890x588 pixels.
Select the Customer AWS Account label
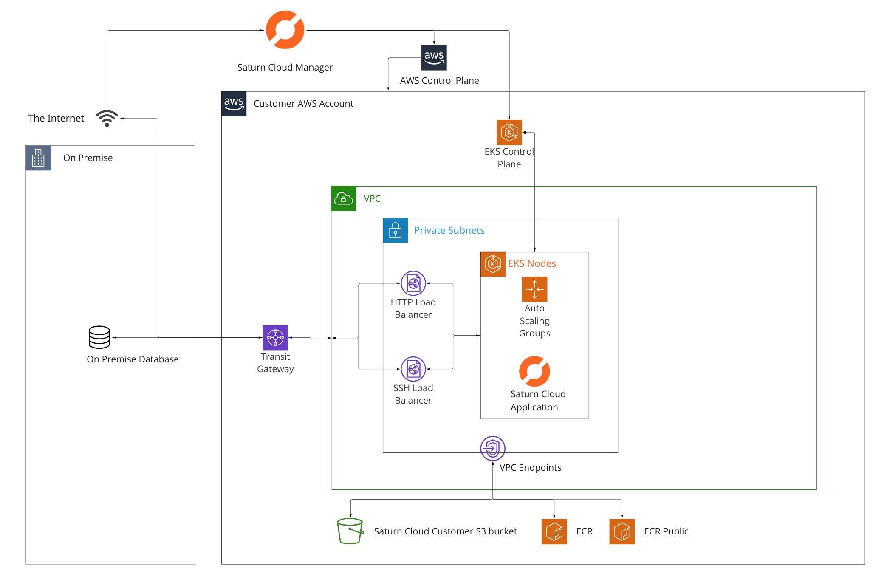coord(303,103)
